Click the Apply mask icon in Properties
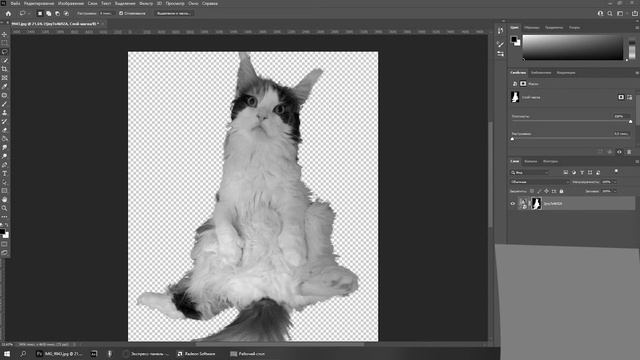640x360 pixels. pos(609,152)
